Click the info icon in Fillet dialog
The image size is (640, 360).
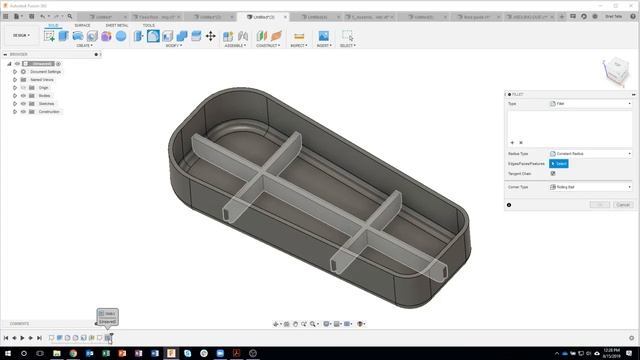(x=509, y=205)
